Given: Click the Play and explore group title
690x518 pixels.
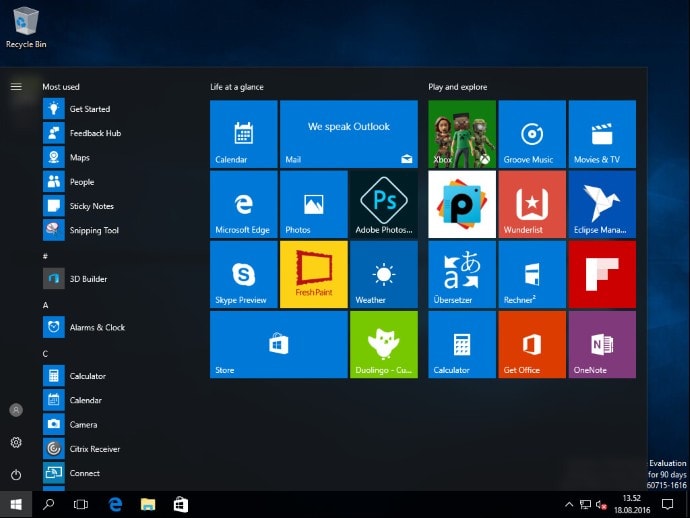Looking at the screenshot, I should pyautogui.click(x=458, y=87).
